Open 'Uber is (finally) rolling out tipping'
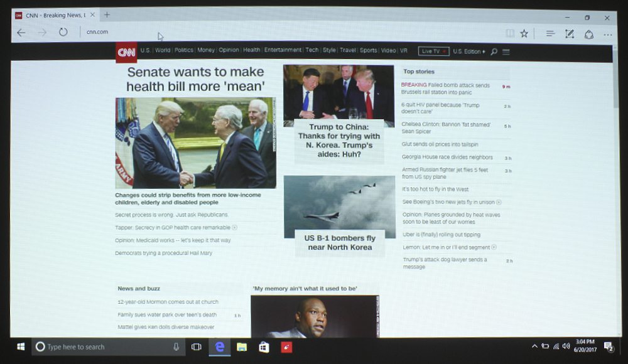628x364 pixels. (441, 235)
